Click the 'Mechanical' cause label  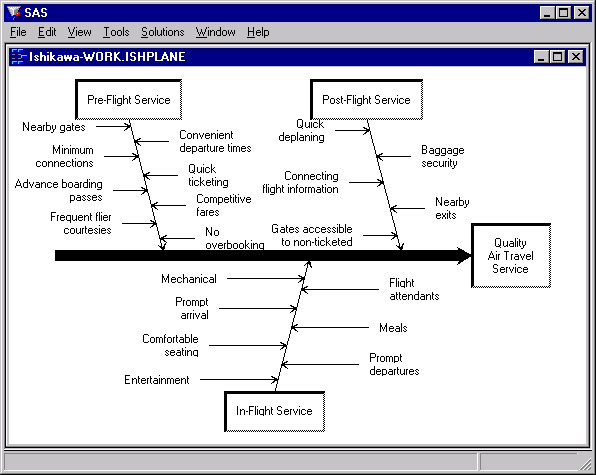[x=189, y=279]
